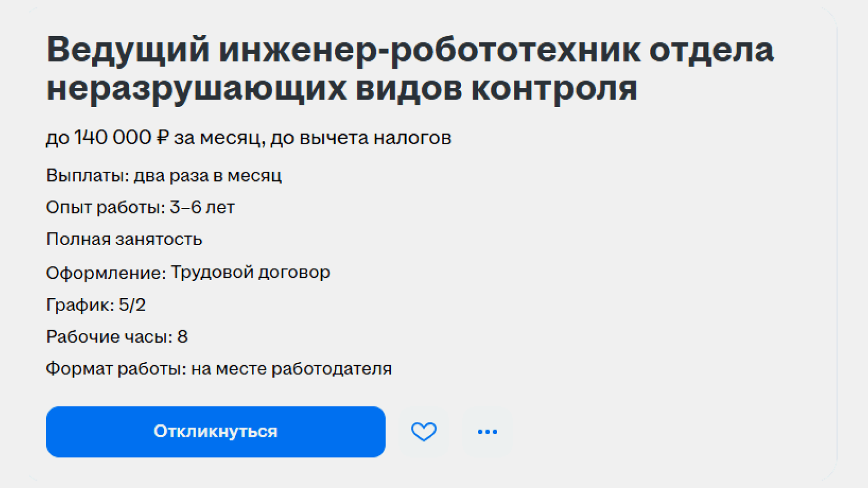Click the Оформление label

coord(105,273)
